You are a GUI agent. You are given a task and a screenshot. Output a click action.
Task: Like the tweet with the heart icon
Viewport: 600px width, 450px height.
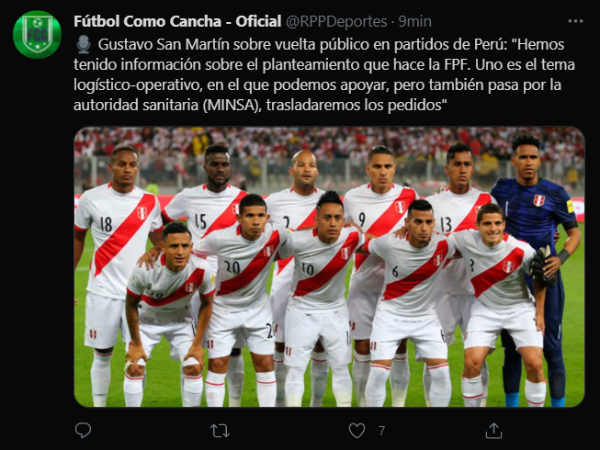tap(357, 431)
